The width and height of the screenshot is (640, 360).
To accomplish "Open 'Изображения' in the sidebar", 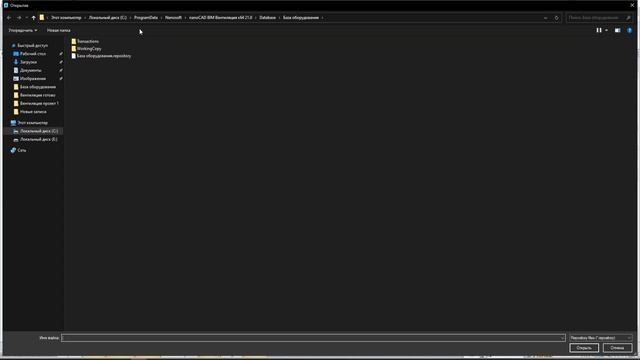I will click(33, 78).
